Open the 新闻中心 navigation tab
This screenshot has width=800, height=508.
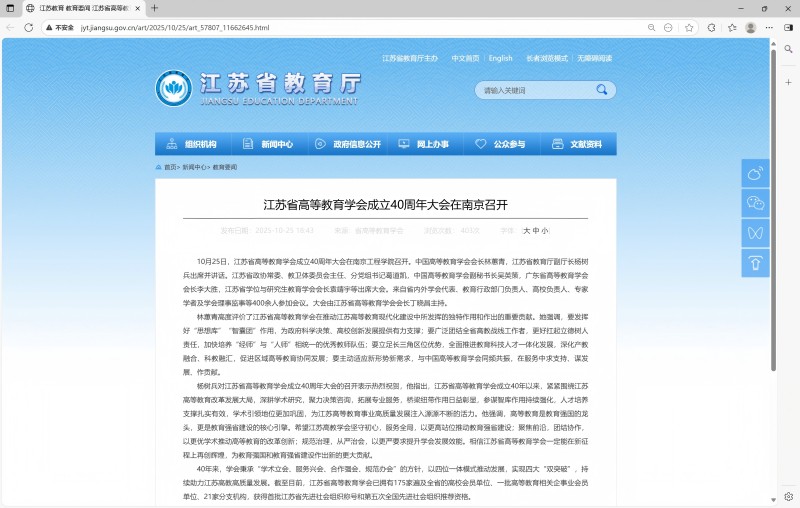pos(270,144)
